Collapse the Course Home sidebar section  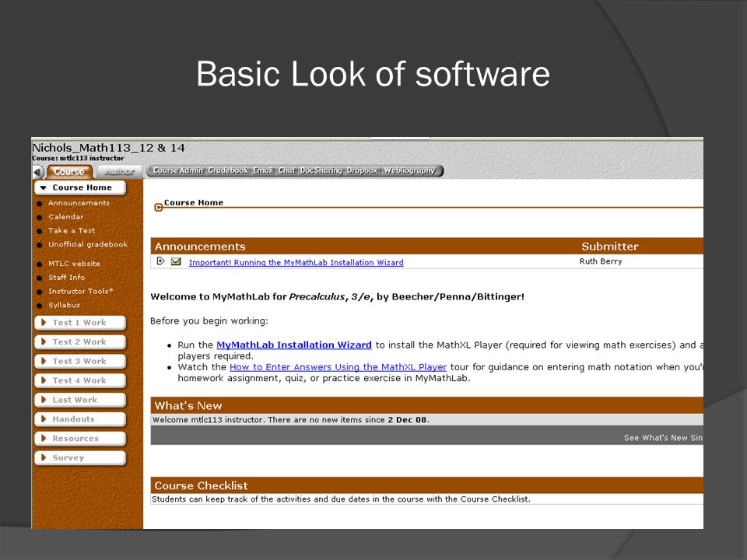click(x=80, y=187)
